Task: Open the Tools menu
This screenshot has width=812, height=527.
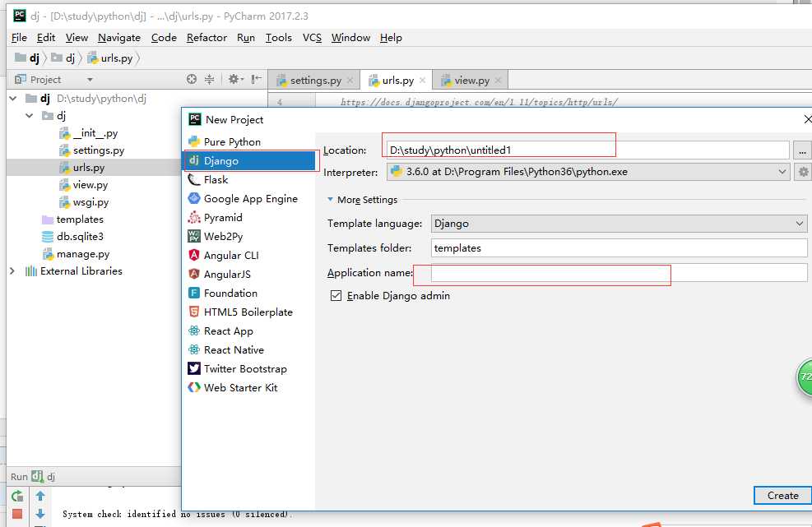Action: (279, 38)
